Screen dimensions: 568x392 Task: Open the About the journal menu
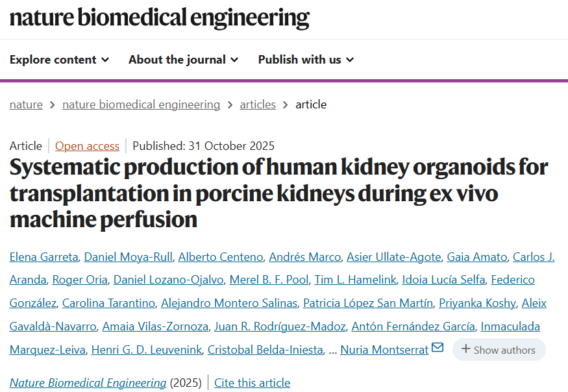[x=183, y=60]
